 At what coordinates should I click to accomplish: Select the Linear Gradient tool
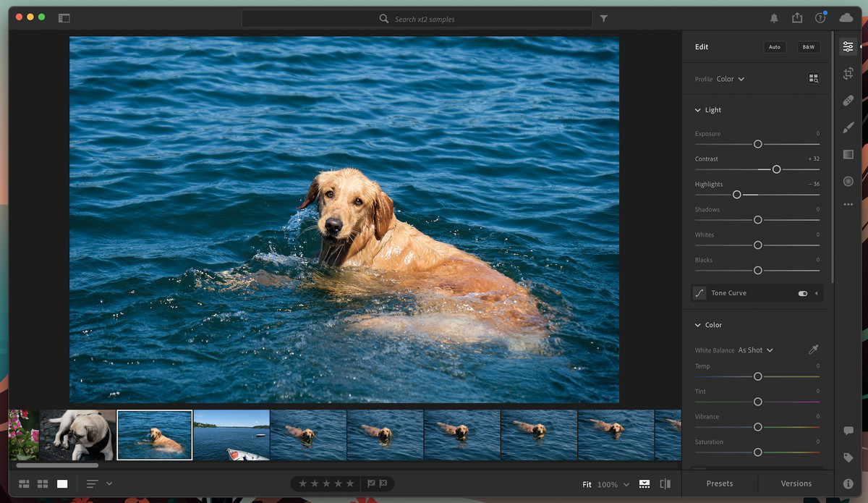848,154
